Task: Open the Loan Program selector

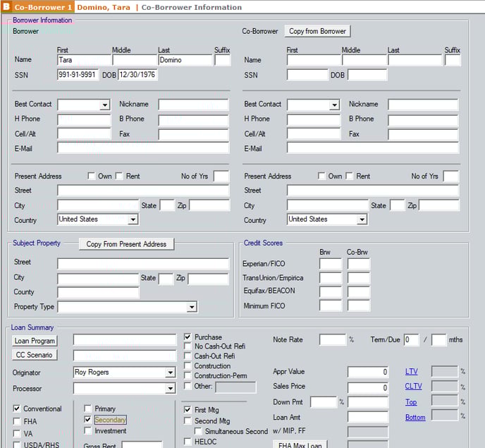Action: 35,341
